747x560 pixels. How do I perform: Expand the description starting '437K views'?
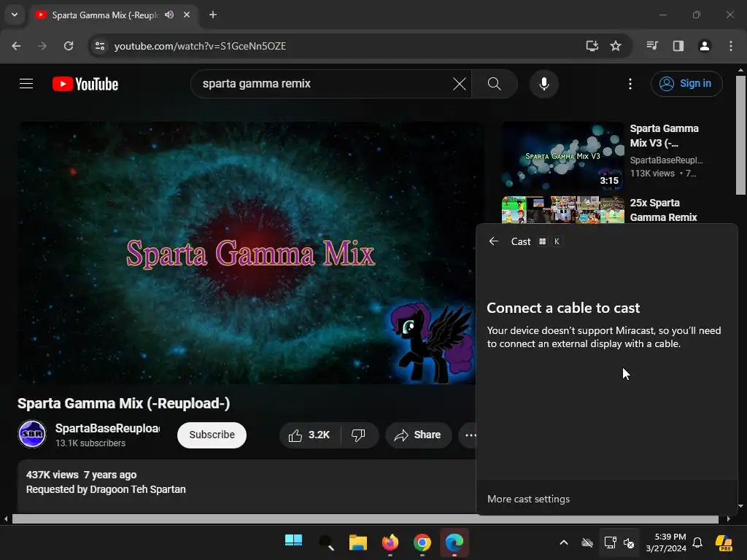point(247,486)
